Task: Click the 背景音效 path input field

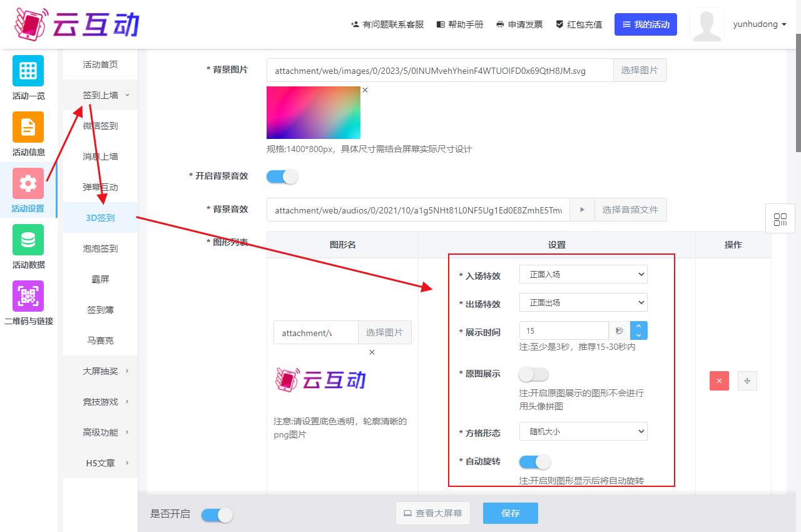Action: pyautogui.click(x=418, y=210)
